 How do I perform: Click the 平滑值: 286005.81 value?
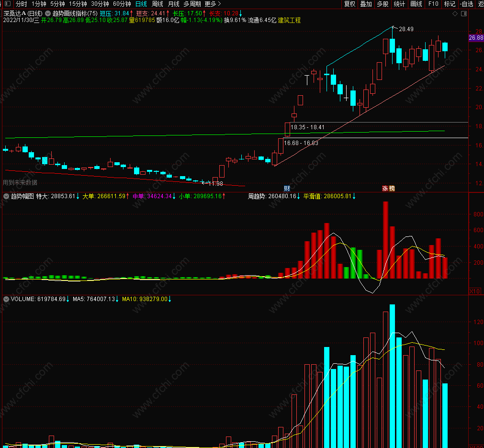(x=329, y=196)
